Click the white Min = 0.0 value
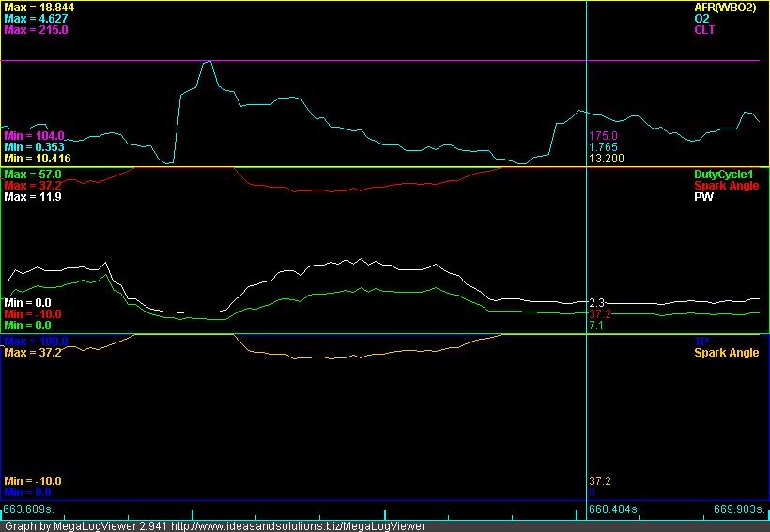The height and width of the screenshot is (532, 770). 27,303
